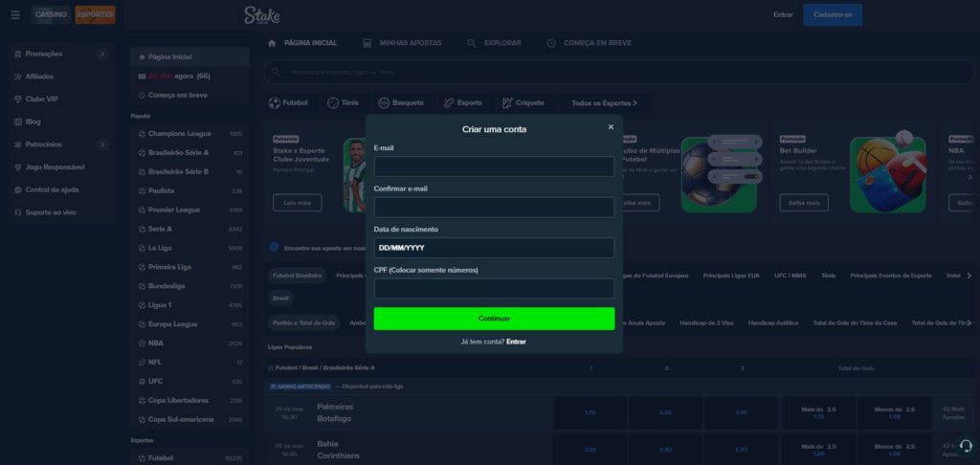The height and width of the screenshot is (465, 980).
Task: Pick Mais de 2.5 for Palmeiras match
Action: (x=818, y=413)
